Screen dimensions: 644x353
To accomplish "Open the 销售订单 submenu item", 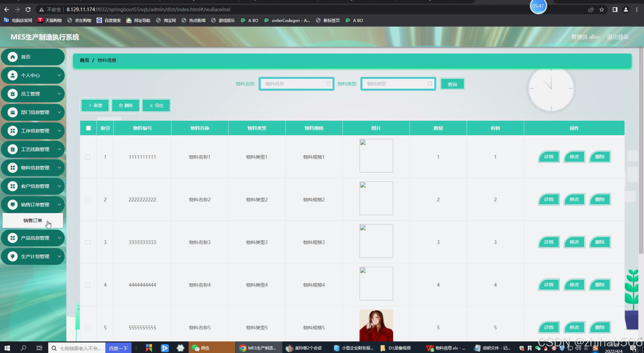I will point(33,221).
